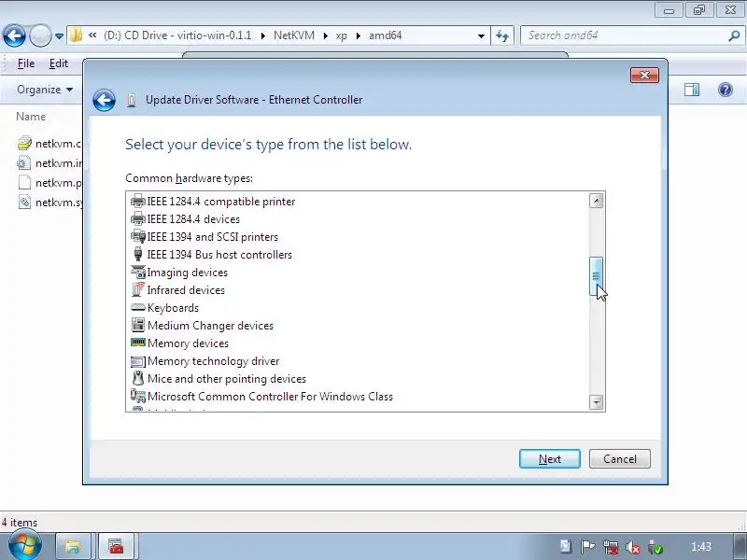Click the taskbar clock showing 1:43
The height and width of the screenshot is (560, 747).
701,547
